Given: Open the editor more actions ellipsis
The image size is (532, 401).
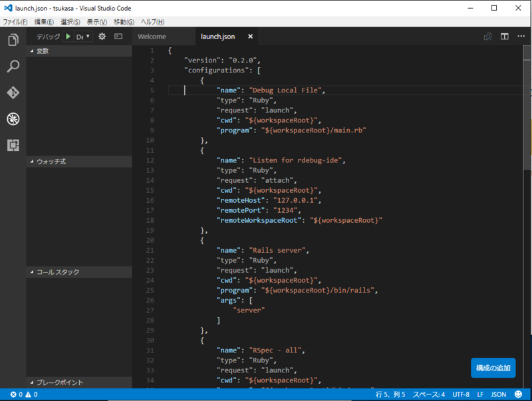Looking at the screenshot, I should point(521,37).
